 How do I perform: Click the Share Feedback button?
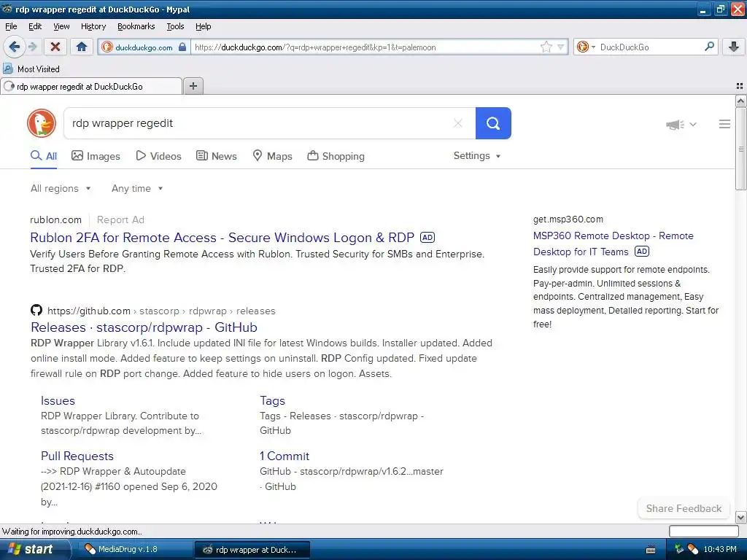tap(684, 508)
